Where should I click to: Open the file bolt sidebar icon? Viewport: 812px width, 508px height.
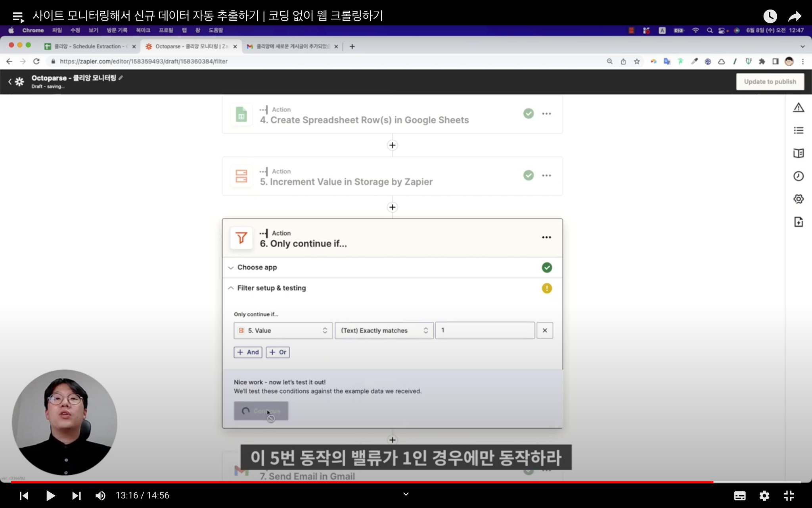[x=798, y=222]
